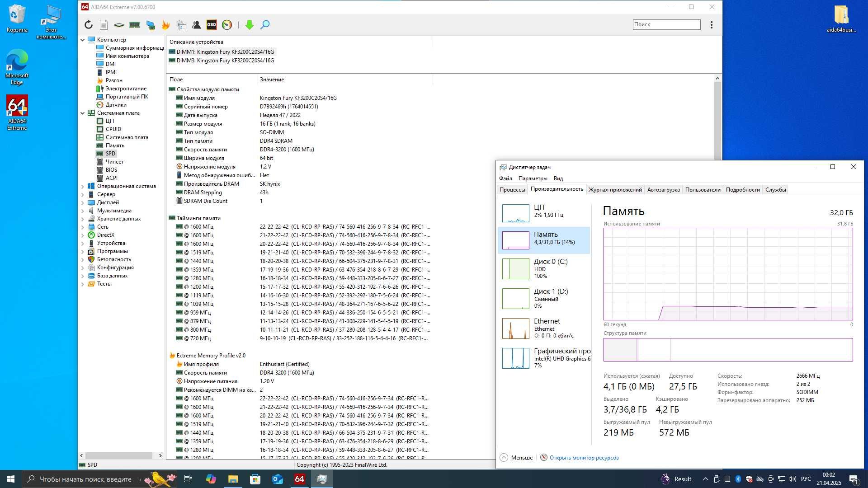Click the AIDA64 Refresh toolbar icon

coord(89,25)
